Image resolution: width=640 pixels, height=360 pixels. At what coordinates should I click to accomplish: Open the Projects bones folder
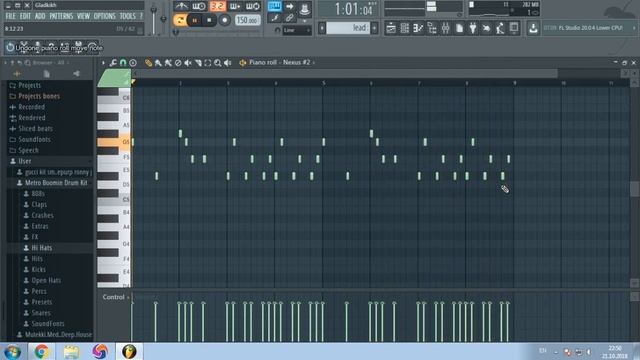39,96
